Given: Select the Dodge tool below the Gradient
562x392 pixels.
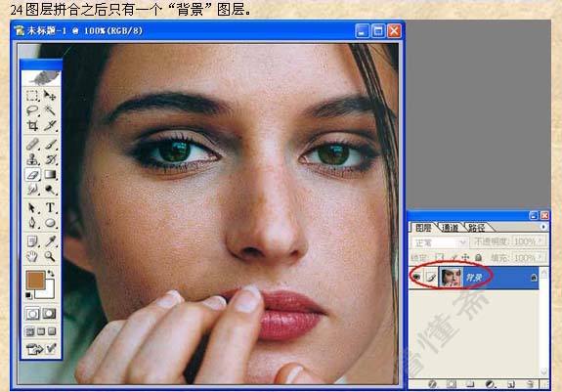Looking at the screenshot, I should point(50,190).
